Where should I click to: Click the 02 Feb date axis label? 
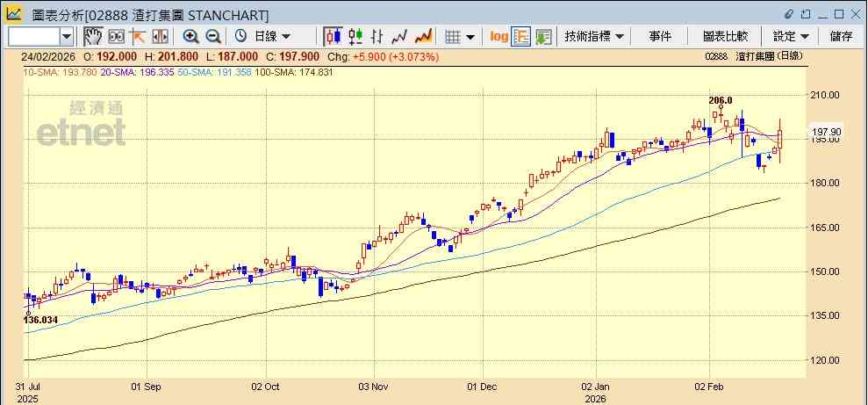[710, 387]
